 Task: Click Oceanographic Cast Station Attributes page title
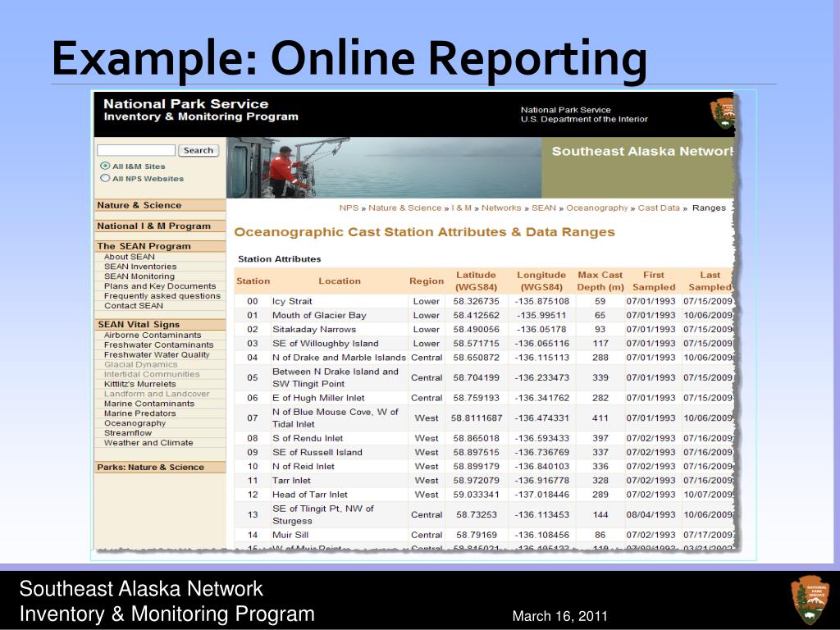point(424,232)
